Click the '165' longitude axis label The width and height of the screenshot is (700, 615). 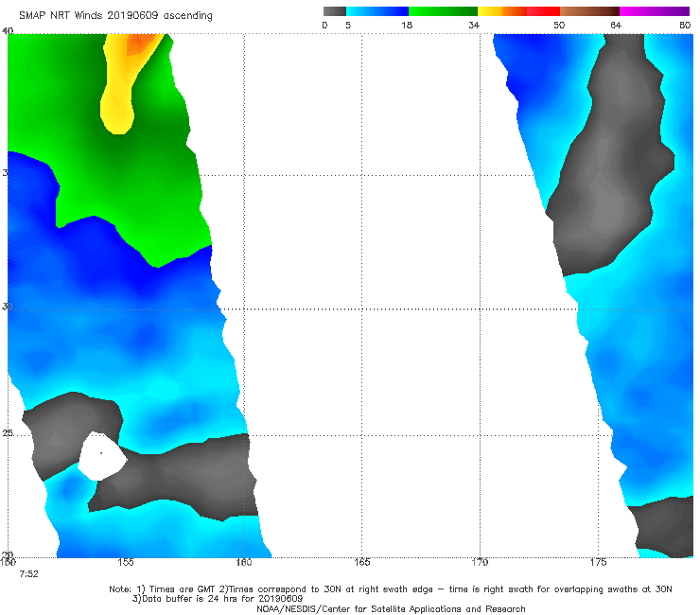pos(361,562)
